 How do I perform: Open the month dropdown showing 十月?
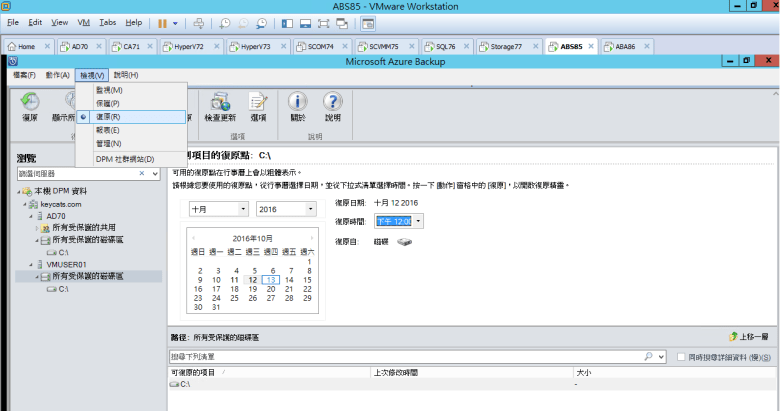pyautogui.click(x=218, y=209)
